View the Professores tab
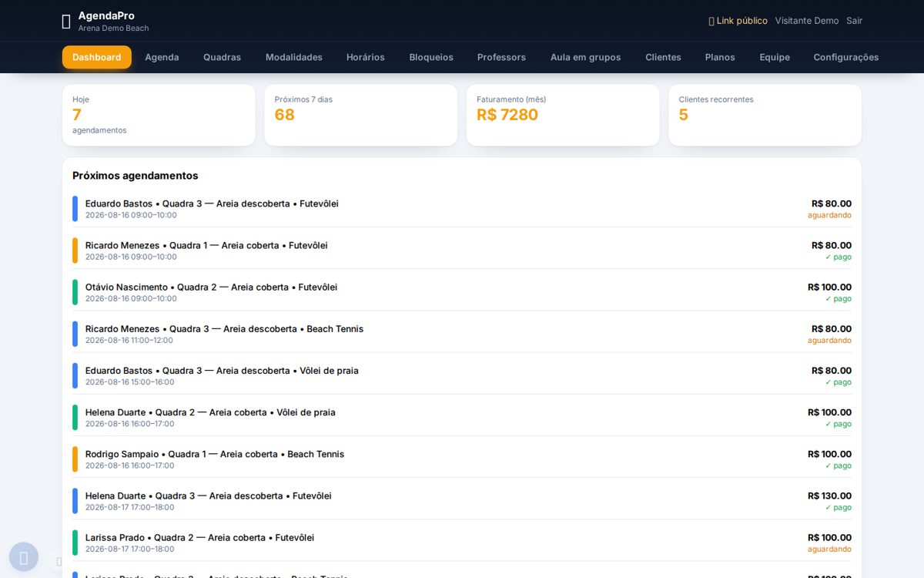 coord(501,57)
